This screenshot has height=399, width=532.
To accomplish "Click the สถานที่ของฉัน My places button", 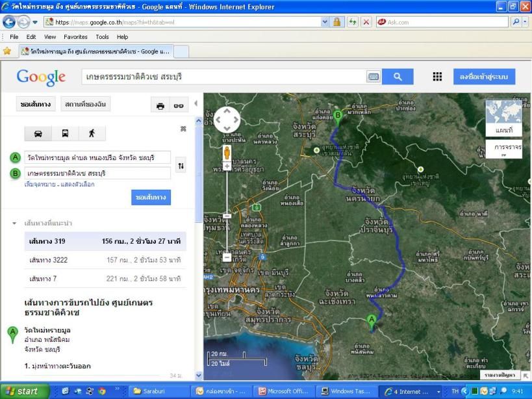I will pyautogui.click(x=86, y=104).
